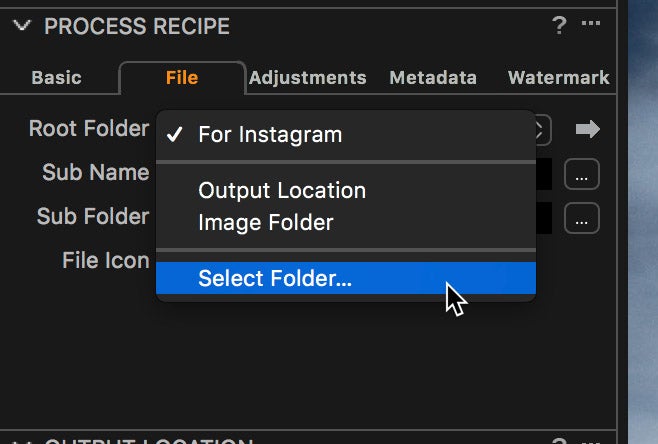Go to the Adjustments tab
The image size is (658, 444).
(x=308, y=78)
